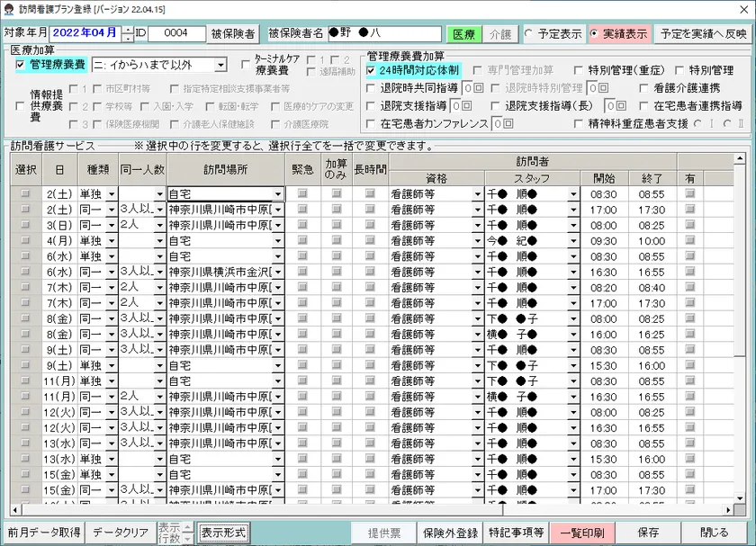Switch to the 介護 tab button
The height and width of the screenshot is (546, 756).
pyautogui.click(x=499, y=33)
